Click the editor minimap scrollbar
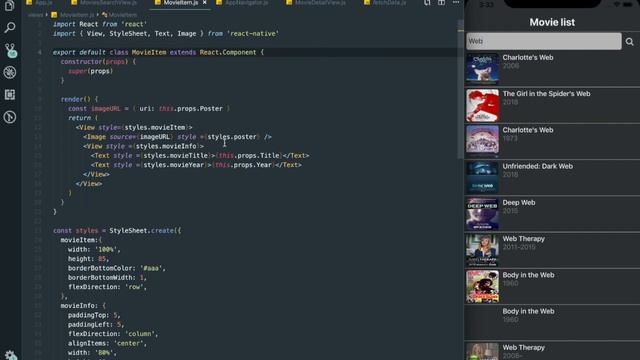640x360 pixels. click(x=461, y=90)
